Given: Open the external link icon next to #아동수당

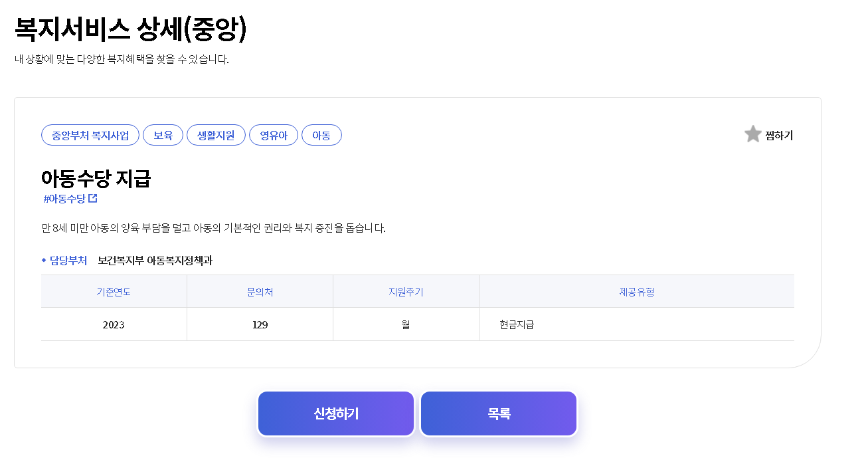Looking at the screenshot, I should [x=93, y=197].
